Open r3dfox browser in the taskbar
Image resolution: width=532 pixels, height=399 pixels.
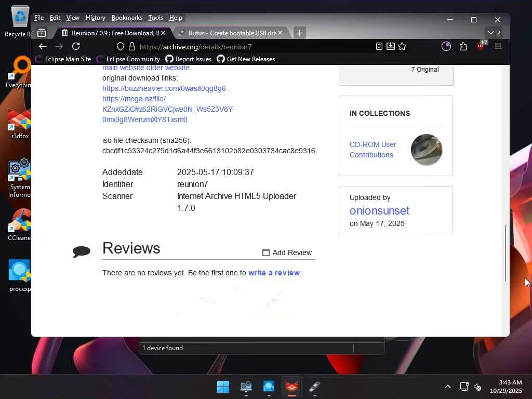point(292,387)
